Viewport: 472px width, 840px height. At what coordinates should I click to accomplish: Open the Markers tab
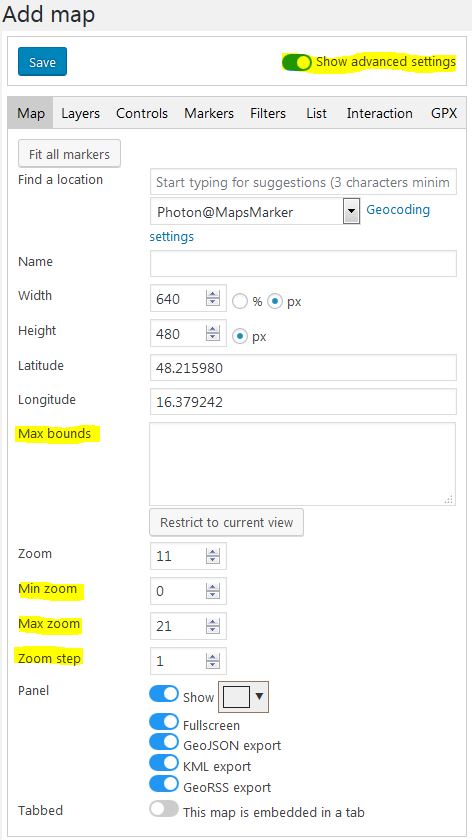209,114
